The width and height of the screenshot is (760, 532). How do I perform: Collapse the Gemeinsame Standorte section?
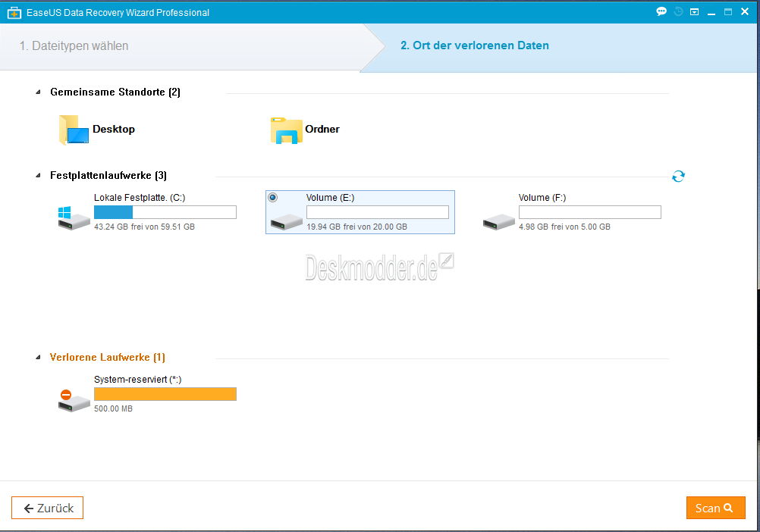[38, 92]
